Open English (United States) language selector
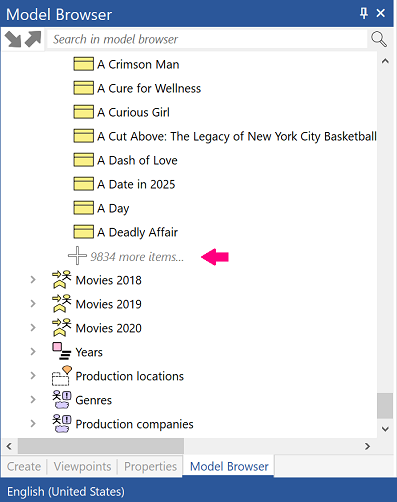 click(66, 492)
